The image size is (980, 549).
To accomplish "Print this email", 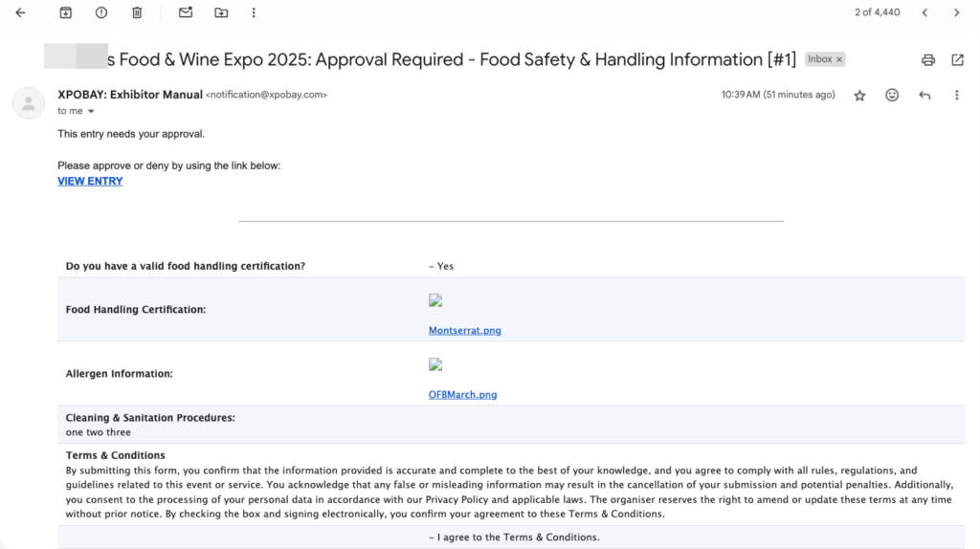I will (x=927, y=59).
